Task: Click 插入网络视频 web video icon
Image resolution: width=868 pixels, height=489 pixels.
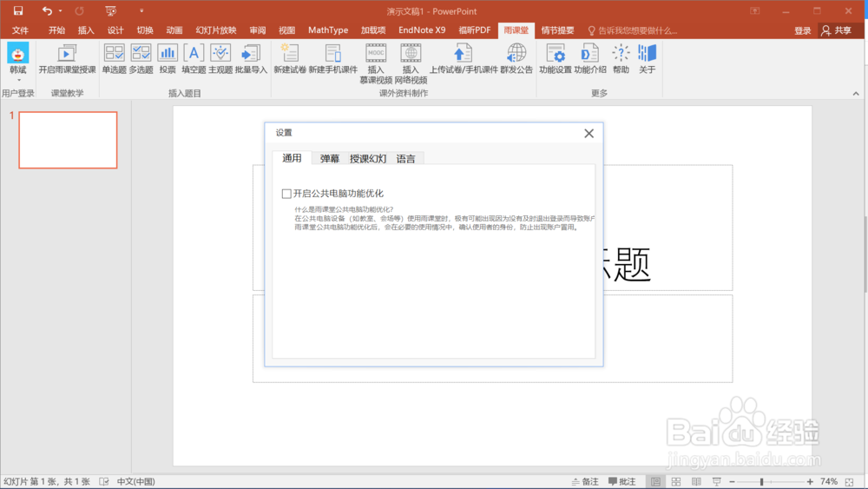Action: tap(411, 63)
